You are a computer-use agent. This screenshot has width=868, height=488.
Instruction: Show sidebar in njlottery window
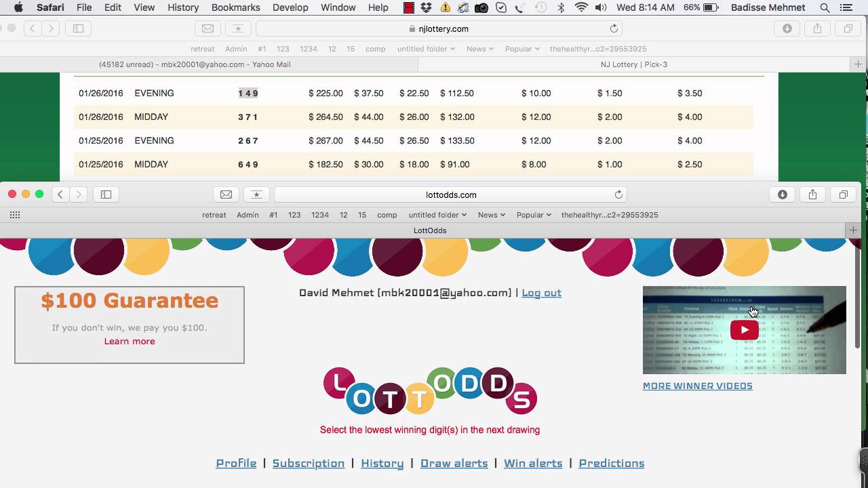78,28
